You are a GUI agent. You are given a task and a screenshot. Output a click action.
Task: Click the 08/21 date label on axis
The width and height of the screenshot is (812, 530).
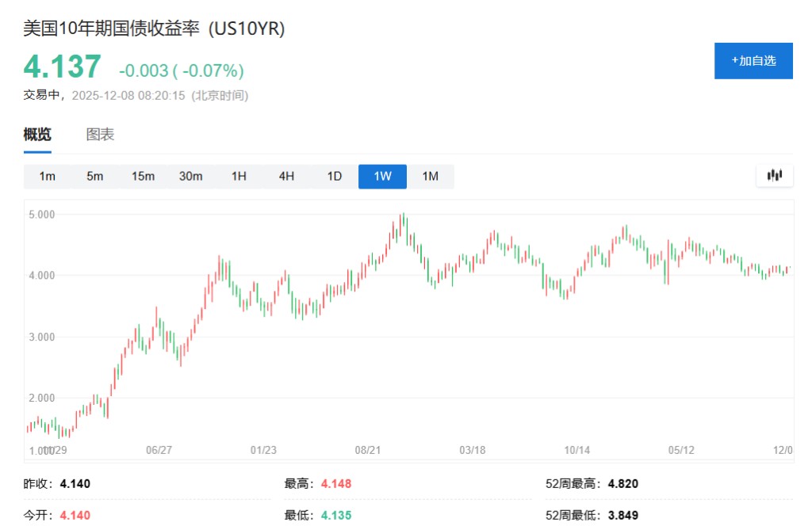pyautogui.click(x=368, y=450)
